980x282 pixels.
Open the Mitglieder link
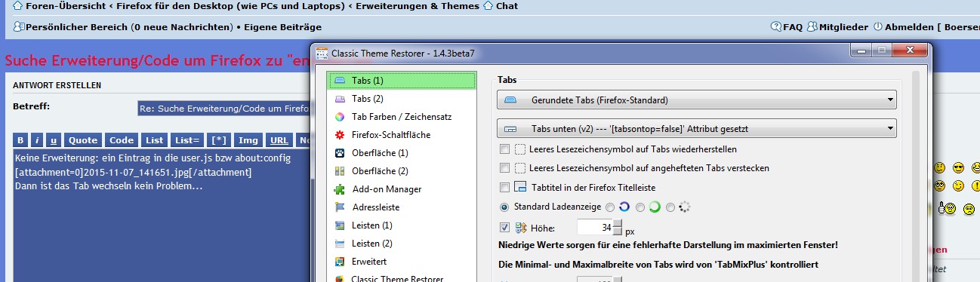click(843, 26)
